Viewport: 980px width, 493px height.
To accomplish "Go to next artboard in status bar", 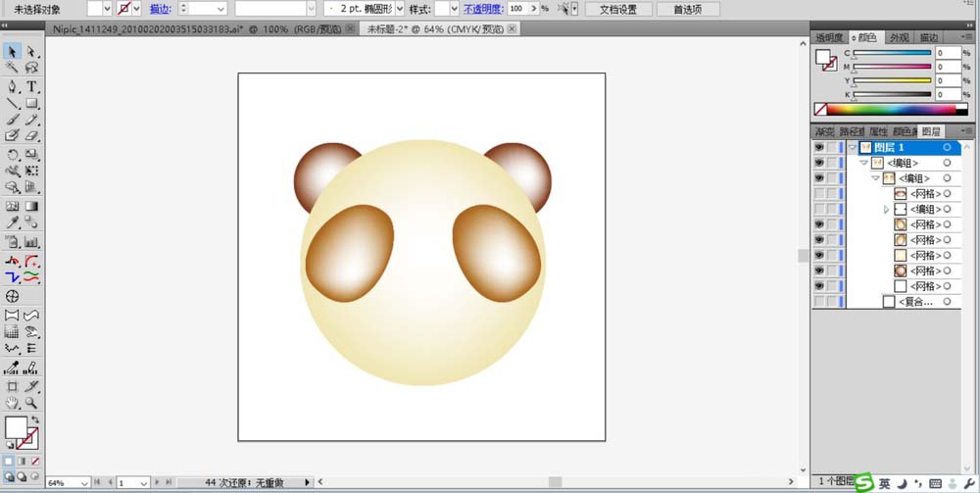I will pyautogui.click(x=158, y=483).
